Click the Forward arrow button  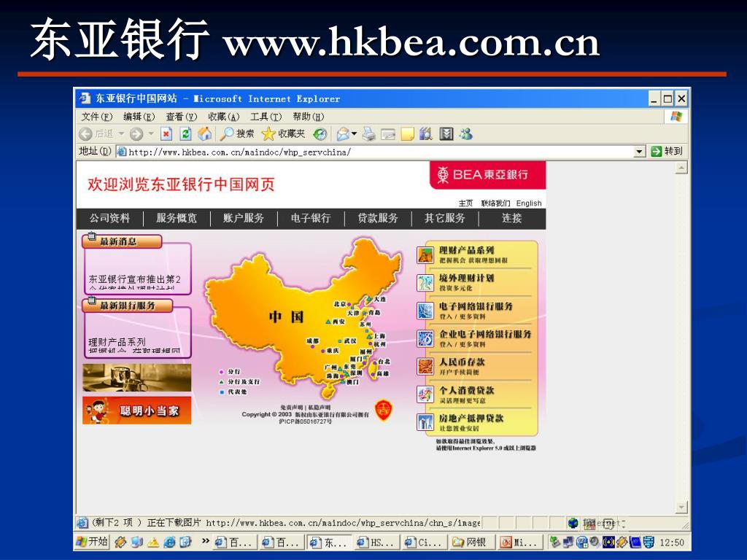coord(136,134)
